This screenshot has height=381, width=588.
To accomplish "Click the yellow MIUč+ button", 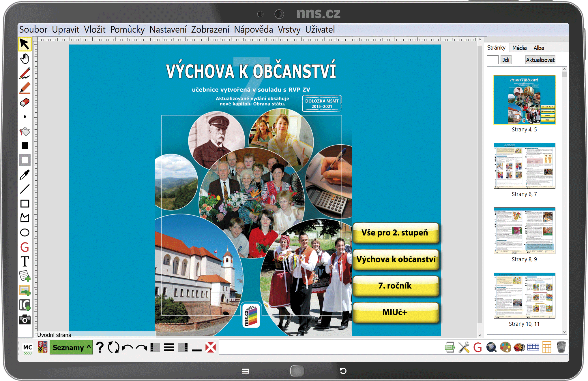I will [x=395, y=312].
